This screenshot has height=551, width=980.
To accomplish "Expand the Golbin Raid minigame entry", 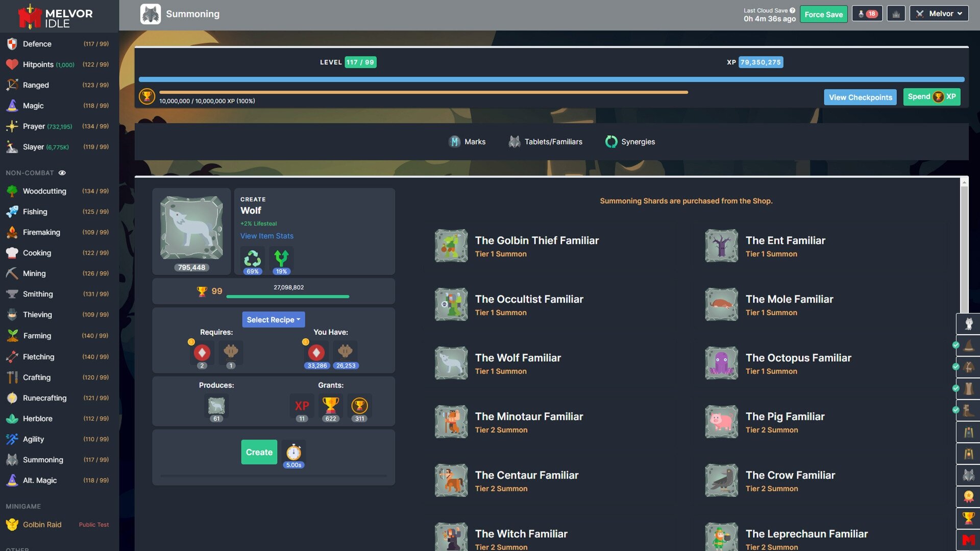I will click(x=42, y=524).
